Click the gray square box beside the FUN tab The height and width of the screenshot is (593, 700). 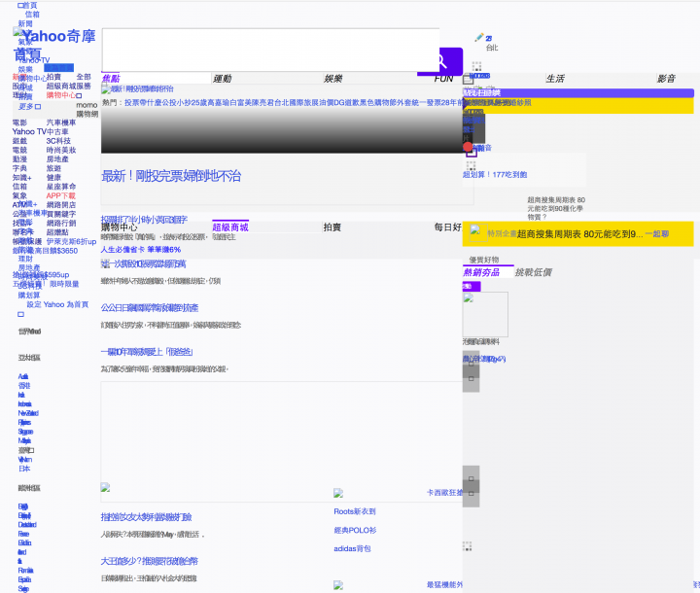pyautogui.click(x=468, y=80)
